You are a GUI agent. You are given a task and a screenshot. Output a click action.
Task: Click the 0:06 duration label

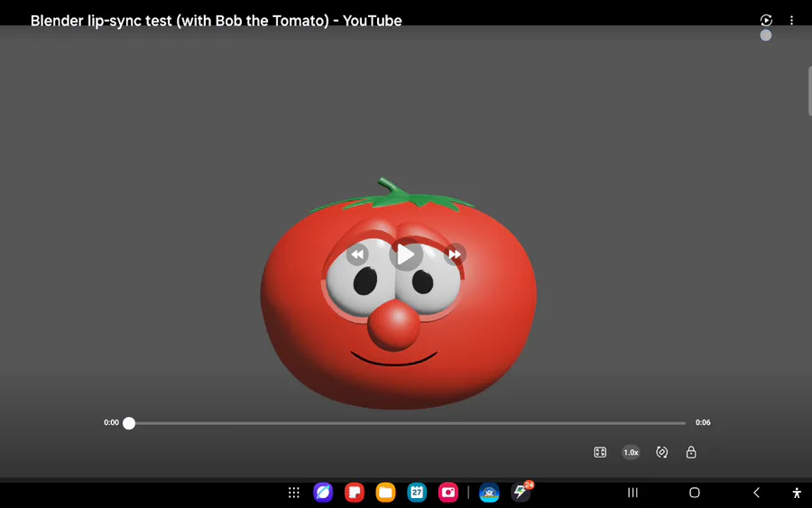tap(703, 422)
